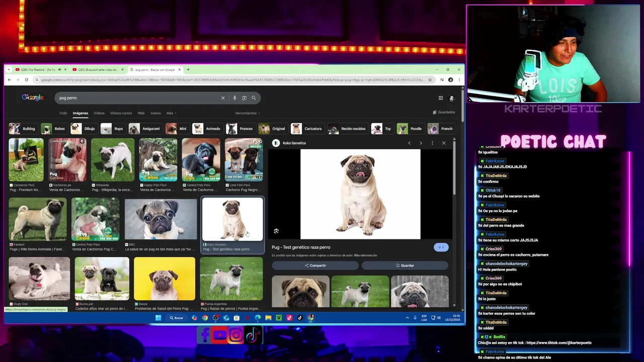Filter images by 'Amigurumi' chip

pyautogui.click(x=145, y=129)
